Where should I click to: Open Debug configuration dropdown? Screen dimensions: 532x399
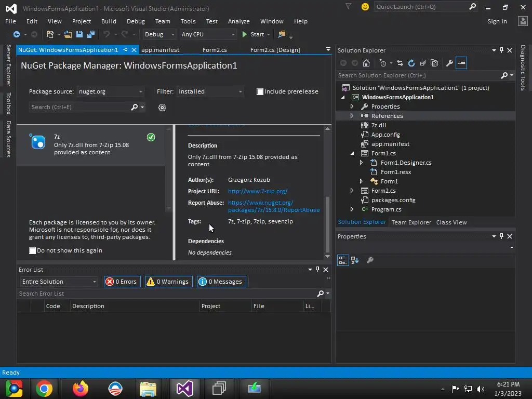pyautogui.click(x=159, y=34)
